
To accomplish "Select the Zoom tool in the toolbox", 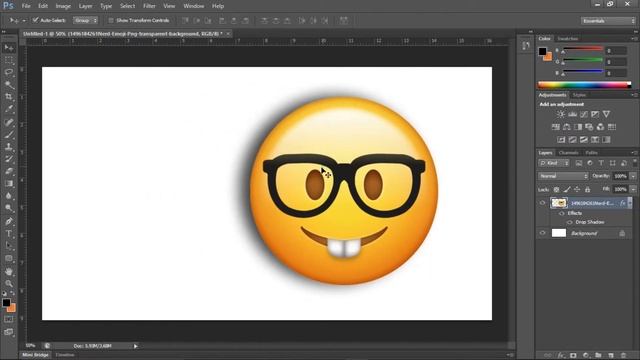I will click(x=9, y=283).
